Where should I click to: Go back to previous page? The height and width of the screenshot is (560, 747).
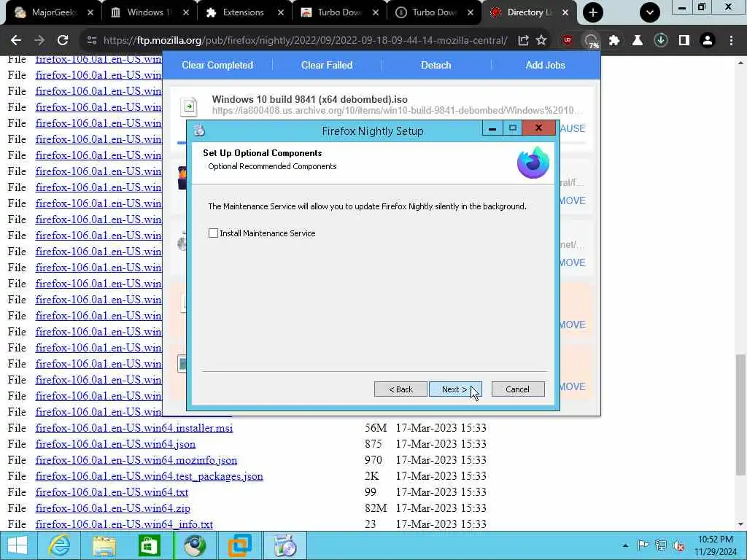pyautogui.click(x=16, y=41)
